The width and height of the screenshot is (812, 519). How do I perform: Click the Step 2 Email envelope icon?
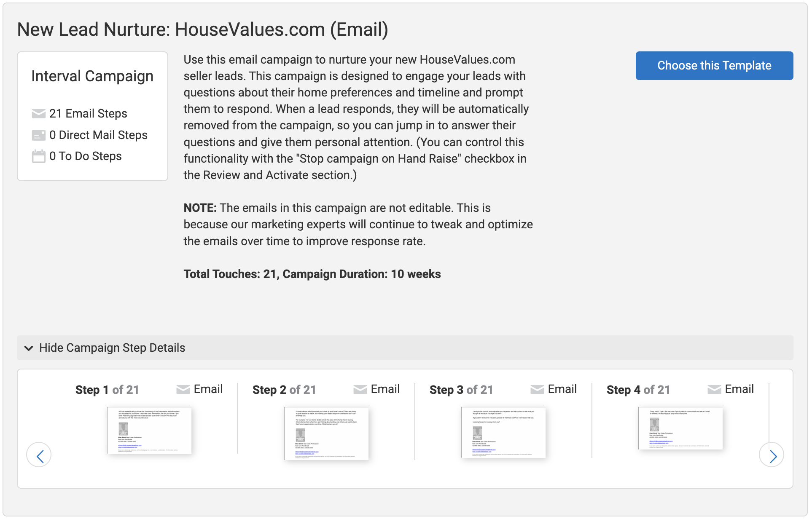click(360, 390)
